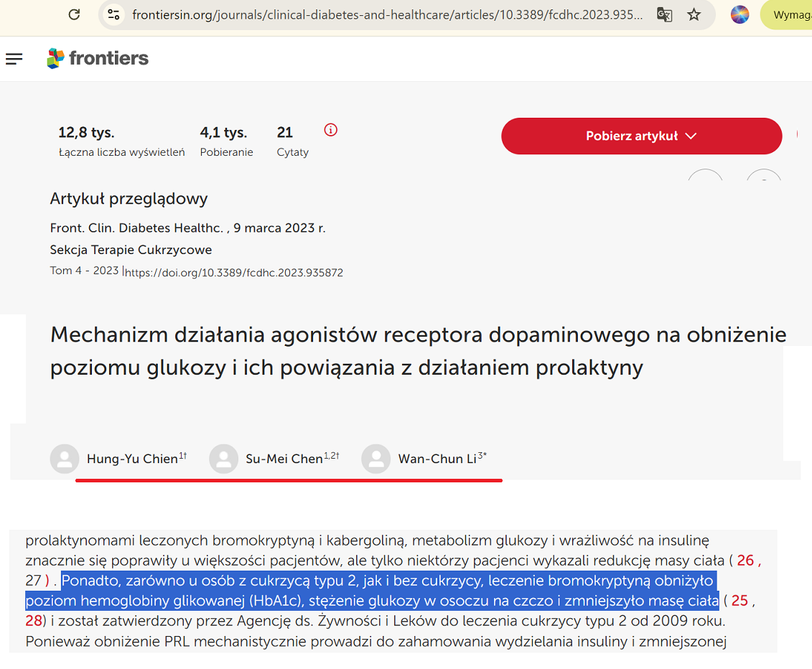Click the Wymaga button in browser toolbar
This screenshot has width=812, height=669.
(790, 14)
